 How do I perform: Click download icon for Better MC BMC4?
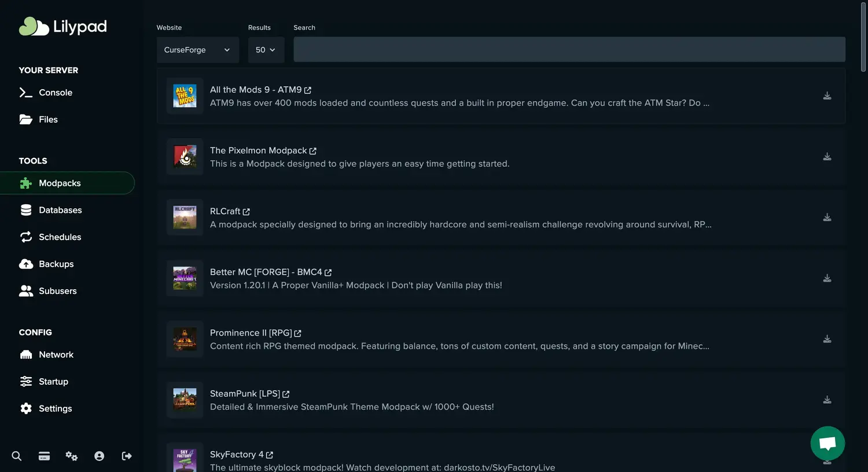[x=827, y=278]
